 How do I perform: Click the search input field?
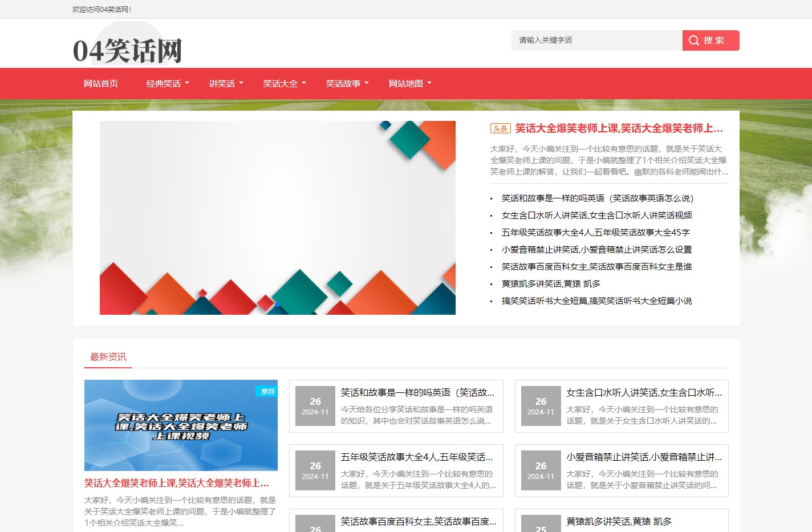[596, 40]
